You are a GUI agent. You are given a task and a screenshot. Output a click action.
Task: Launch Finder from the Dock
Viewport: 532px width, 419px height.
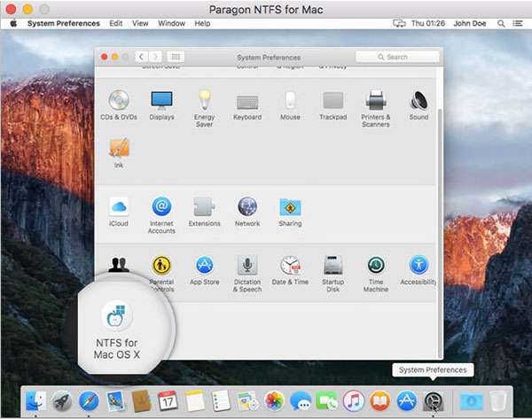point(36,400)
